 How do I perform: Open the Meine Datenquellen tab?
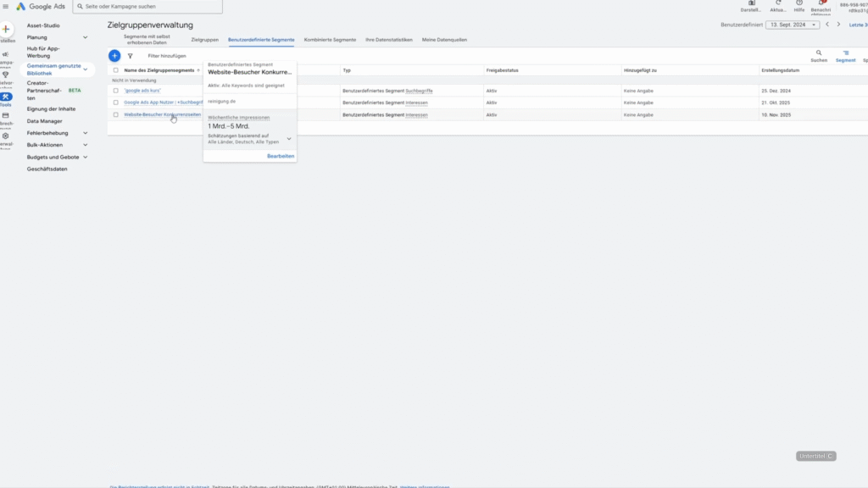pos(444,40)
